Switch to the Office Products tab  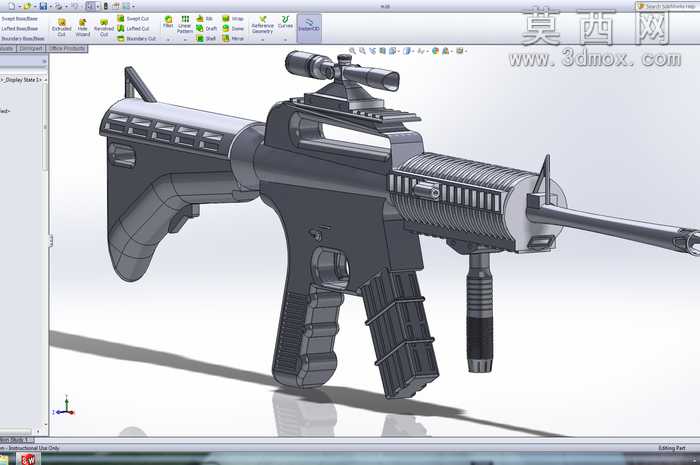(67, 49)
